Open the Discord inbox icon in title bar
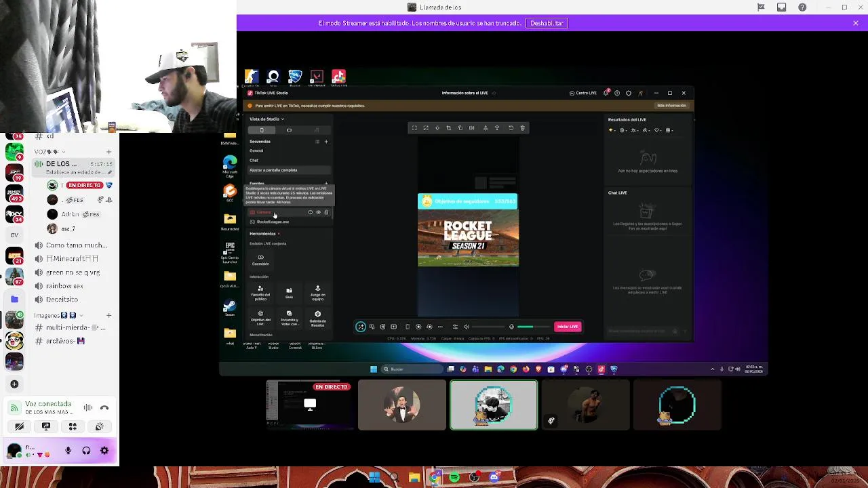Viewport: 868px width, 488px height. pos(781,7)
